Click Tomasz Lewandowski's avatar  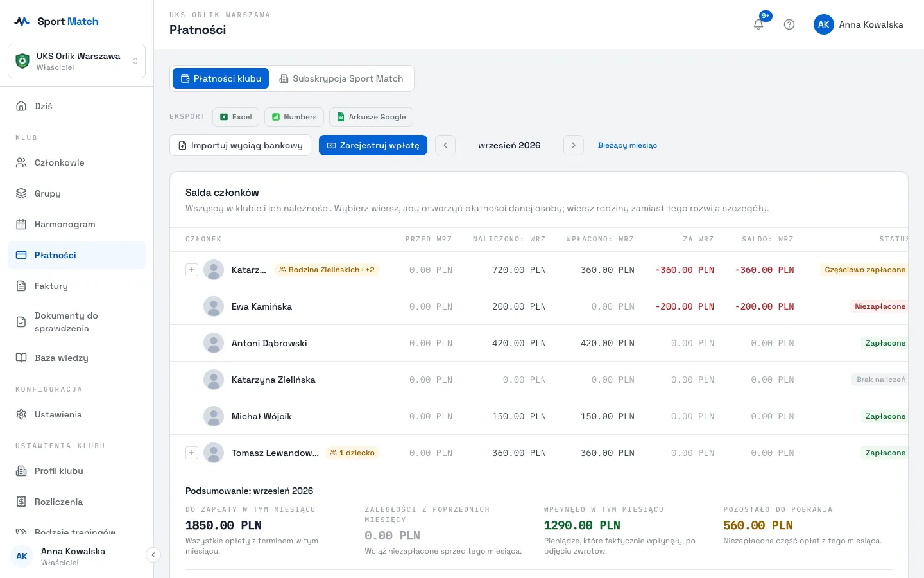pos(214,453)
